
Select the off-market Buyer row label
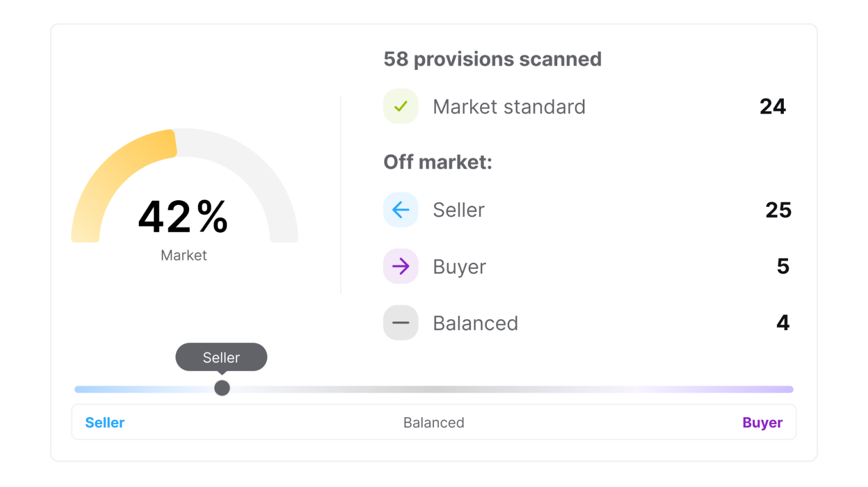coord(459,267)
